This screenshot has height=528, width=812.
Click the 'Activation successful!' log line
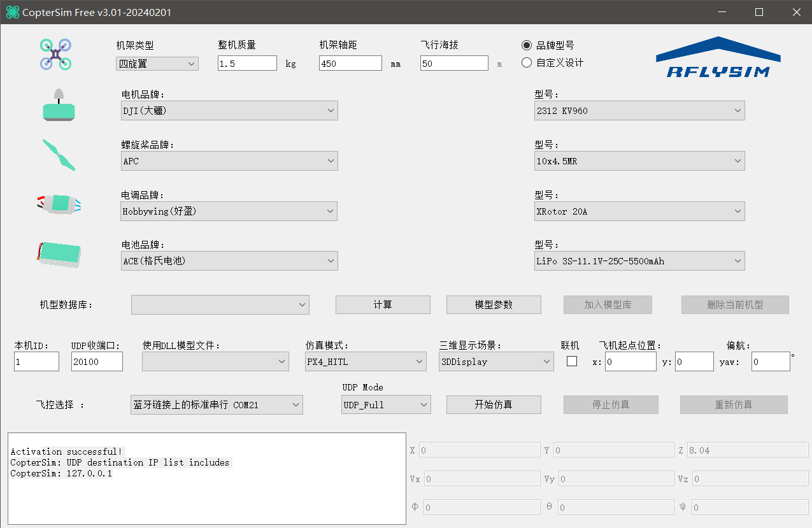[67, 452]
